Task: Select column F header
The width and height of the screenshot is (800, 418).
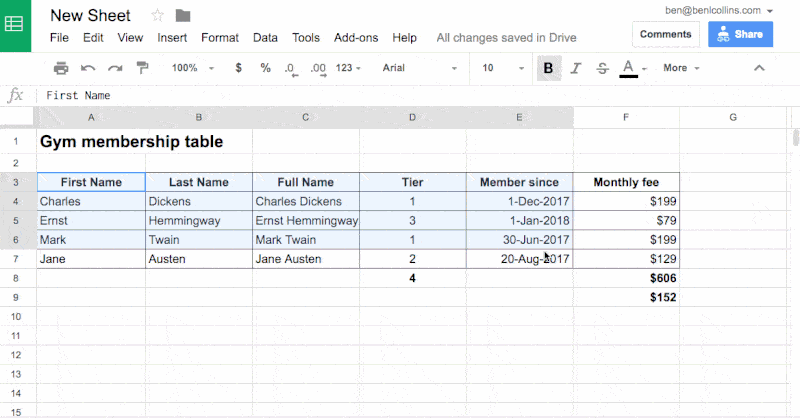Action: point(626,117)
